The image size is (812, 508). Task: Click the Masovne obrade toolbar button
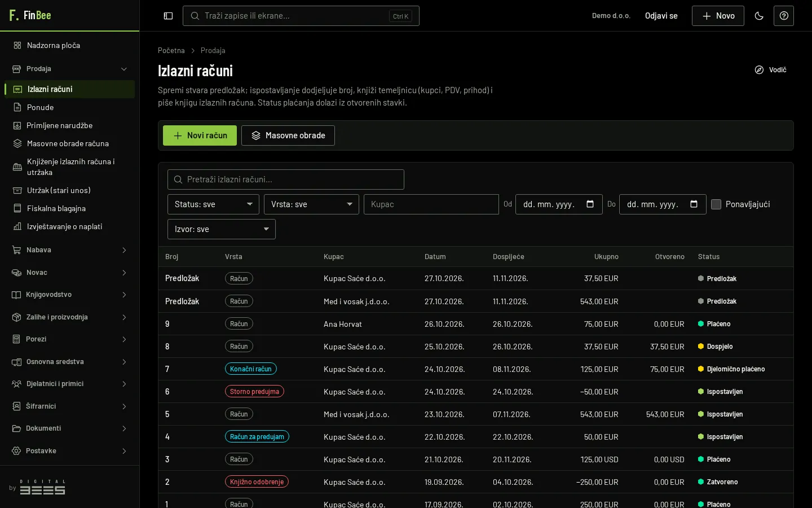click(x=288, y=135)
